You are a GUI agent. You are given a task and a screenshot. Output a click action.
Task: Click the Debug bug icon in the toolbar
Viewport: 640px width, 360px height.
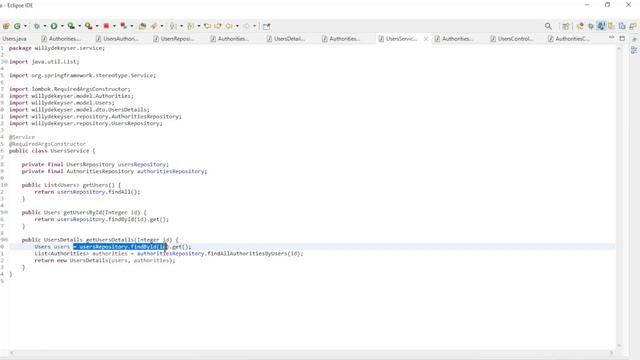(x=37, y=26)
